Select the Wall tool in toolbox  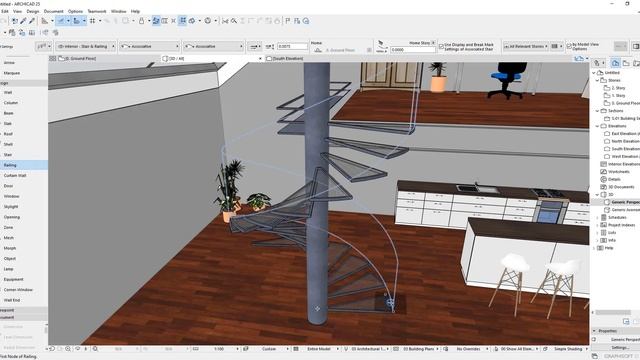(x=8, y=93)
